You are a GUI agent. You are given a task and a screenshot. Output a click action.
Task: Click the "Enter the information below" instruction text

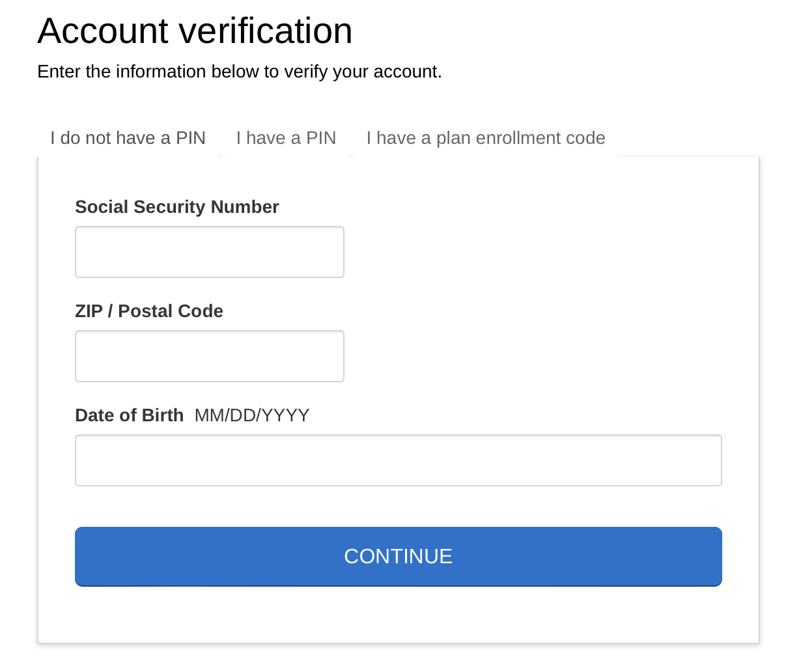tap(240, 72)
